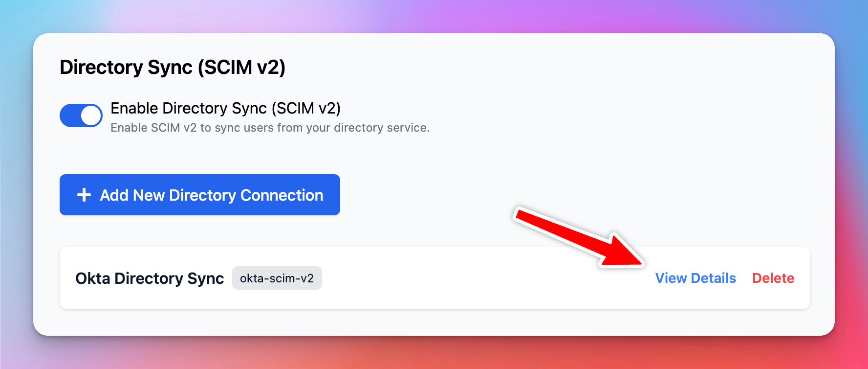Select the Okta Directory Sync connection name

coord(150,278)
